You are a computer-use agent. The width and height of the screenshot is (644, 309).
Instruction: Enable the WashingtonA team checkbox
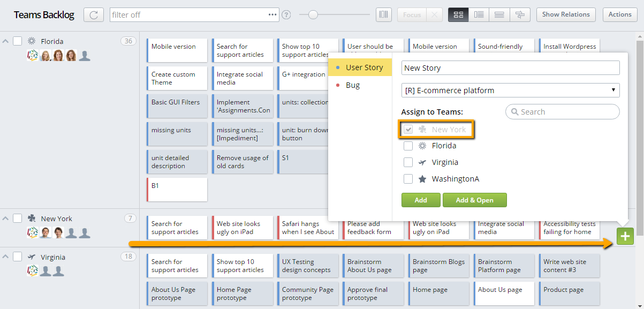click(x=408, y=179)
